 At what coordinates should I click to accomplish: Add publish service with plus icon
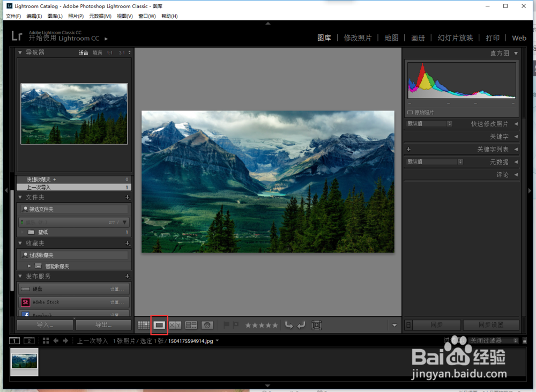[x=127, y=276]
